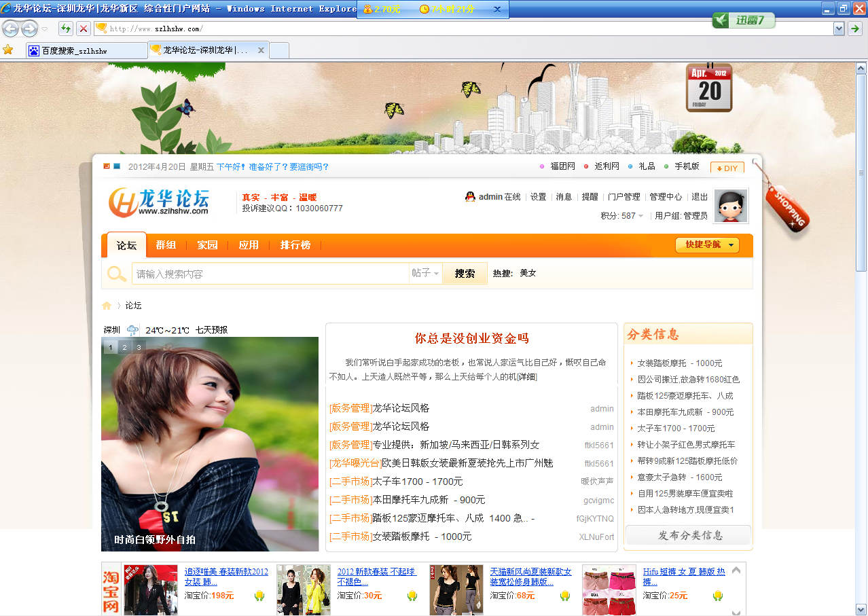Open Taobao ad 追逐唯美 春装新款2012

click(226, 577)
